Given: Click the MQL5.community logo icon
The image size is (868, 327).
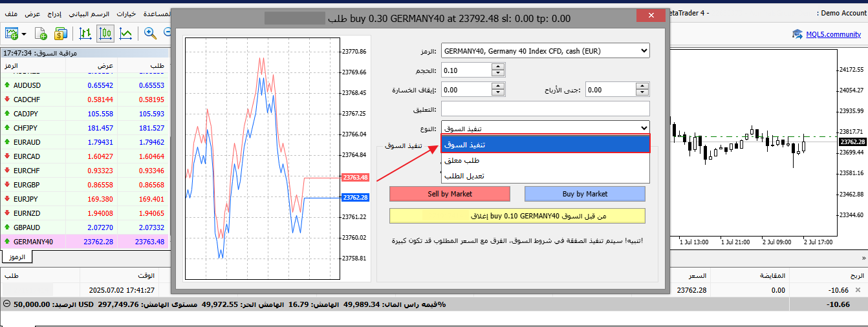Looking at the screenshot, I should point(797,34).
